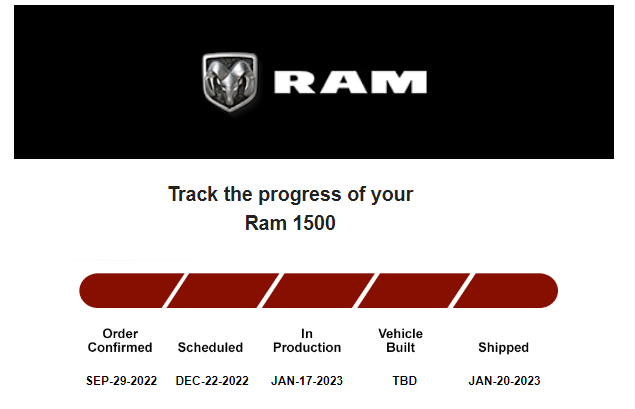Click the Ram 1500 model title

coord(290,223)
